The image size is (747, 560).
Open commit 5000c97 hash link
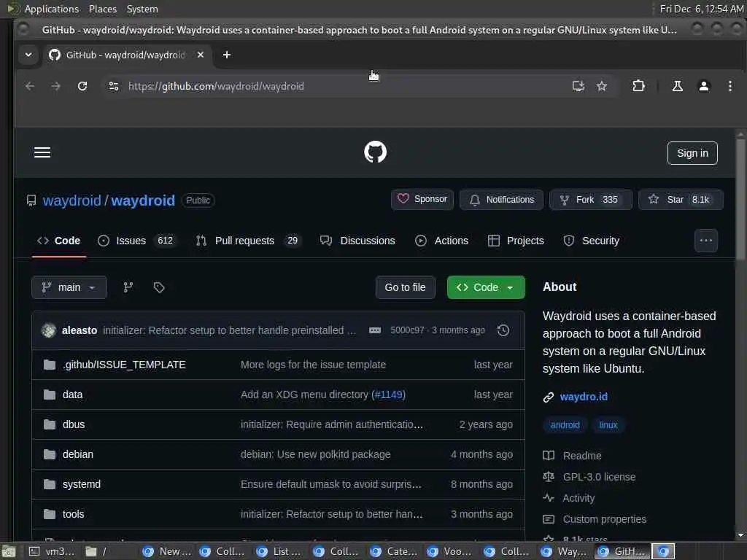coord(407,330)
